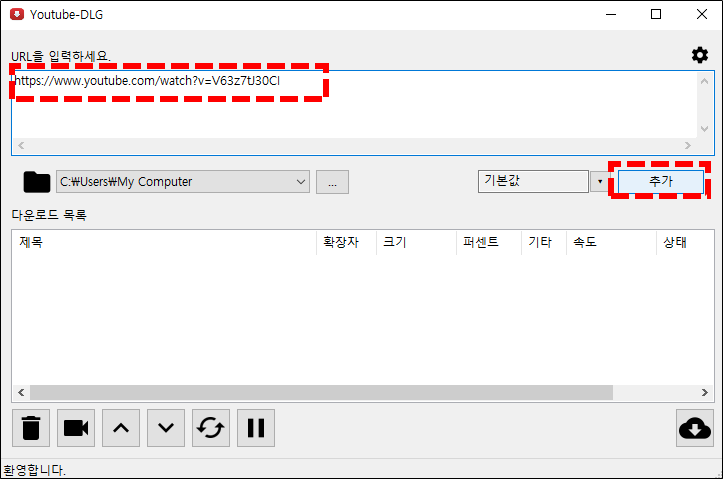The height and width of the screenshot is (479, 723).
Task: Move item up with up arrow button
Action: tap(121, 428)
